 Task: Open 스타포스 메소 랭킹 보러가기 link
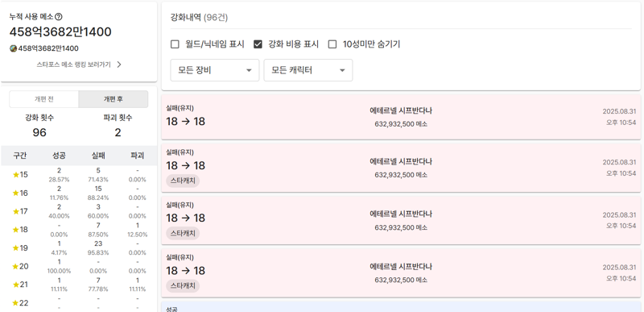coord(73,64)
